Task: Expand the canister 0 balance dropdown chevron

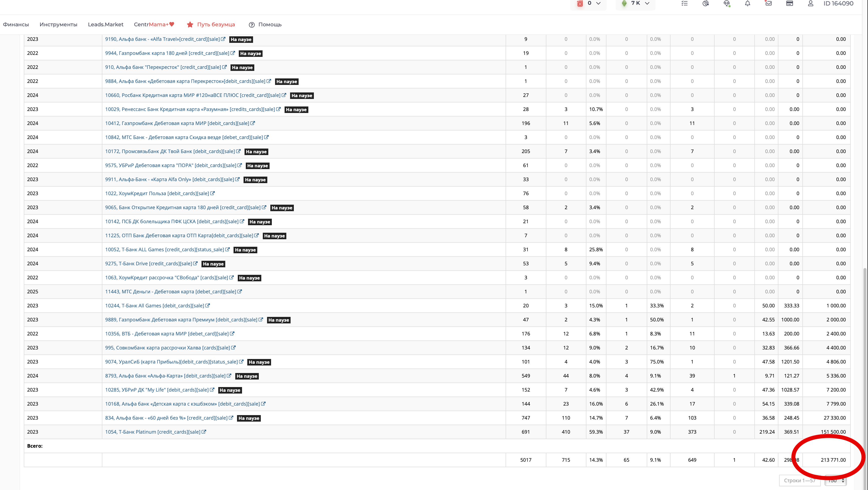Action: tap(598, 3)
